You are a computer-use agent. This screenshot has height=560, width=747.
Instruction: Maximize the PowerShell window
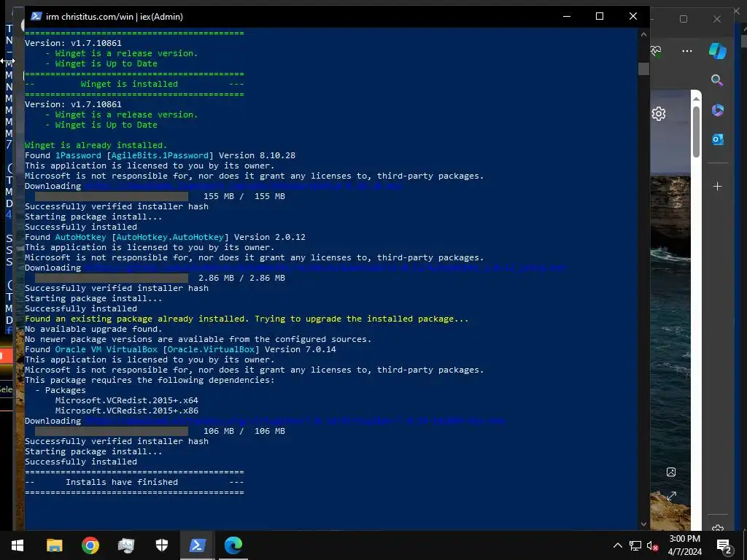[600, 16]
